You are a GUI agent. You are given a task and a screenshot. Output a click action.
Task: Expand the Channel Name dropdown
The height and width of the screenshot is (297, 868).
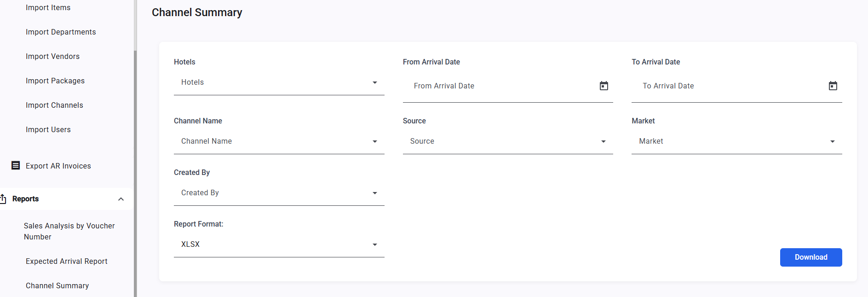(x=279, y=141)
